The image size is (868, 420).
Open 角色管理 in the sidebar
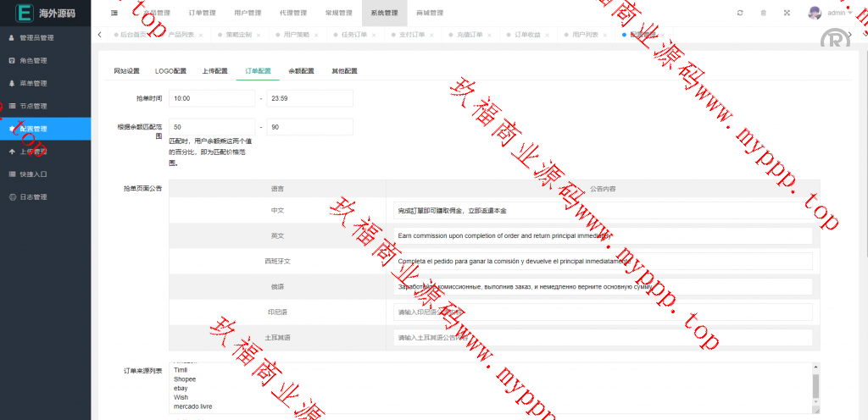tap(33, 61)
